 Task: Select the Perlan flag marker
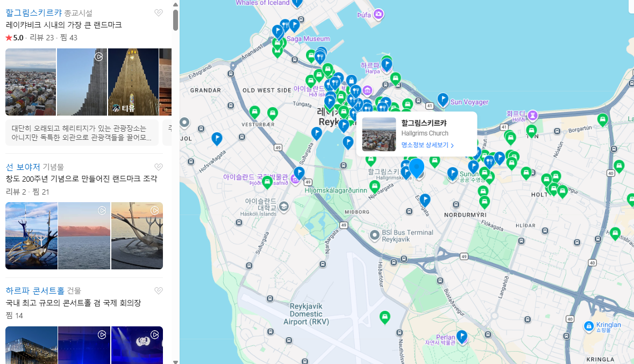(462, 337)
